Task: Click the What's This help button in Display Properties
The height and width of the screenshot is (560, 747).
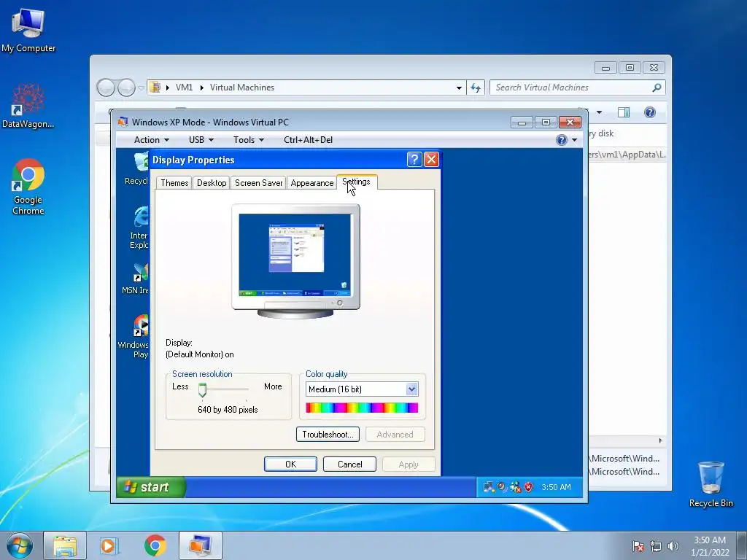Action: [x=414, y=160]
